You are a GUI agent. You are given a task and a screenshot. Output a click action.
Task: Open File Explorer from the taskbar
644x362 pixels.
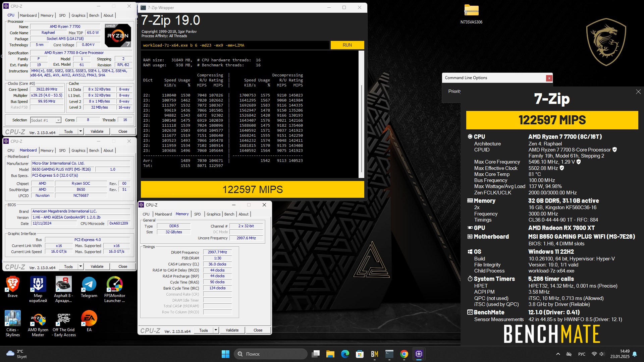(x=330, y=354)
